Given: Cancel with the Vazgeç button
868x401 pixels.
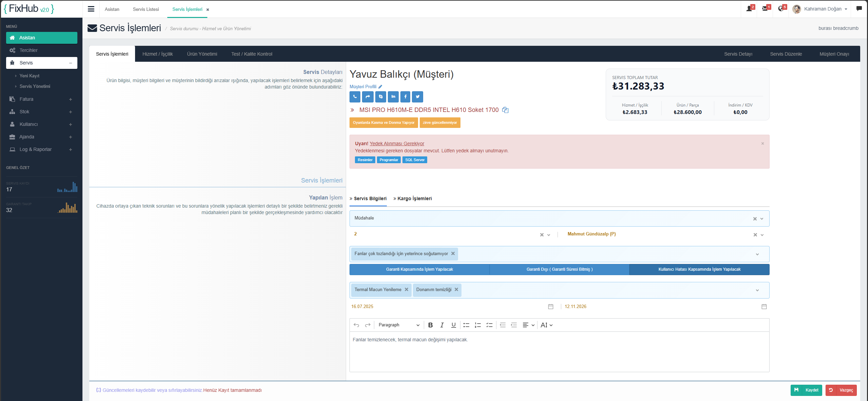Looking at the screenshot, I should (841, 390).
